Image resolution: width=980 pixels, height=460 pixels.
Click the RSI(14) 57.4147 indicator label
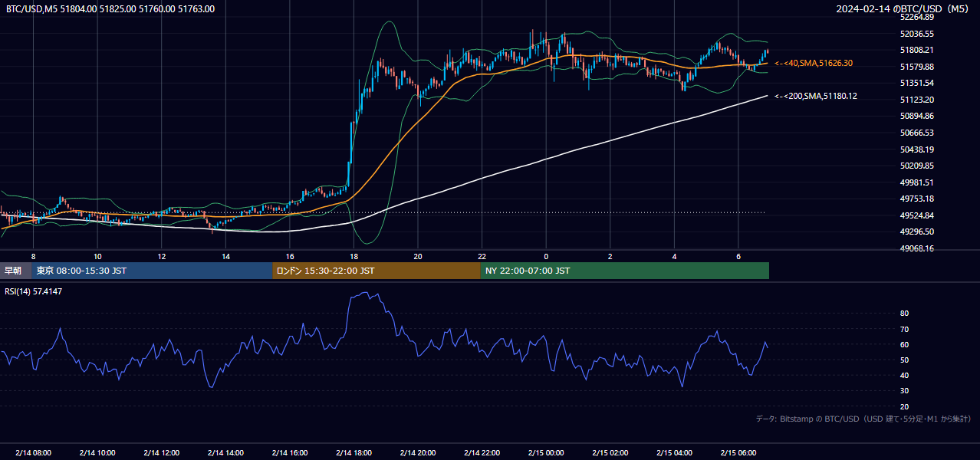34,291
